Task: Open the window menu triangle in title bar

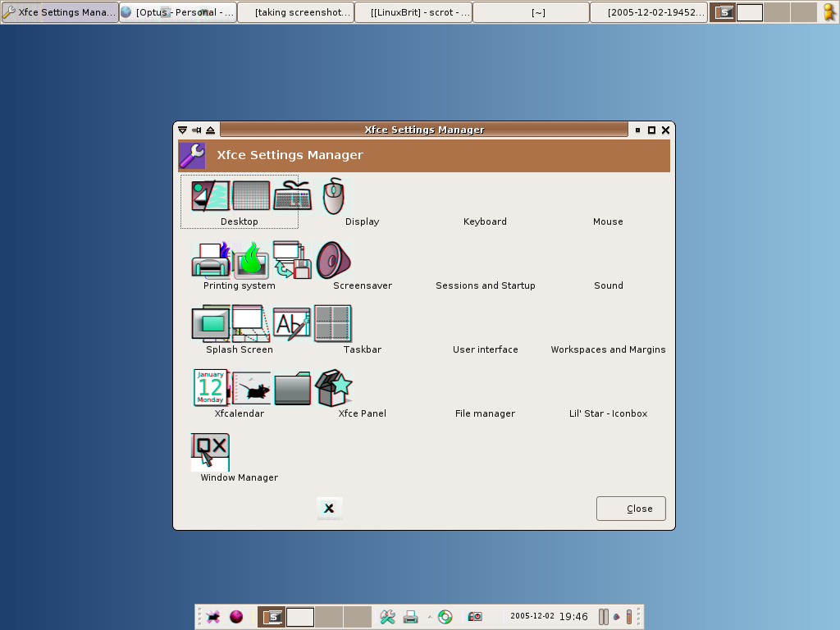Action: point(183,130)
